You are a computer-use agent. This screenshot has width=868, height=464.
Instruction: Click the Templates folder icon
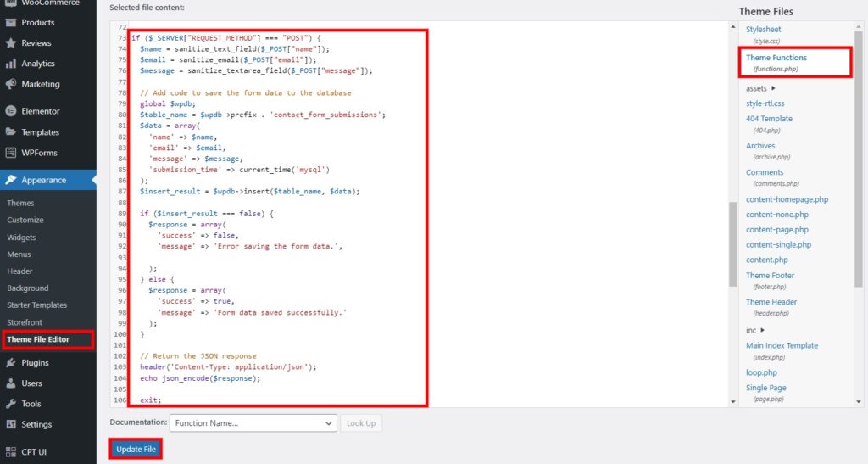coord(10,132)
